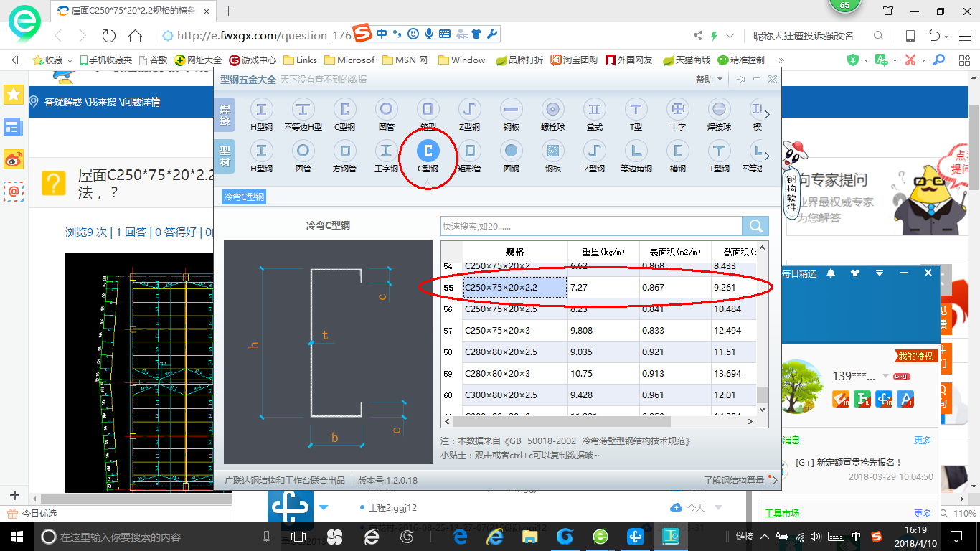Select the 冷弯C型钢 sub-tab

(x=244, y=197)
